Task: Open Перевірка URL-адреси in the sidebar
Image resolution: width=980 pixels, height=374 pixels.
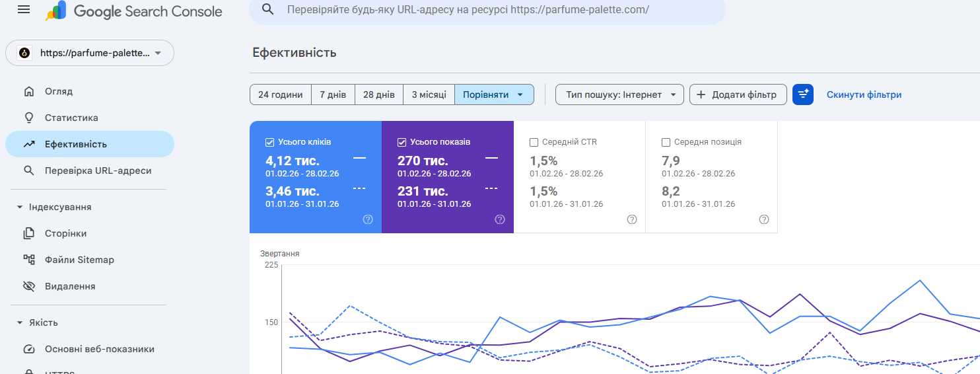Action: click(90, 170)
